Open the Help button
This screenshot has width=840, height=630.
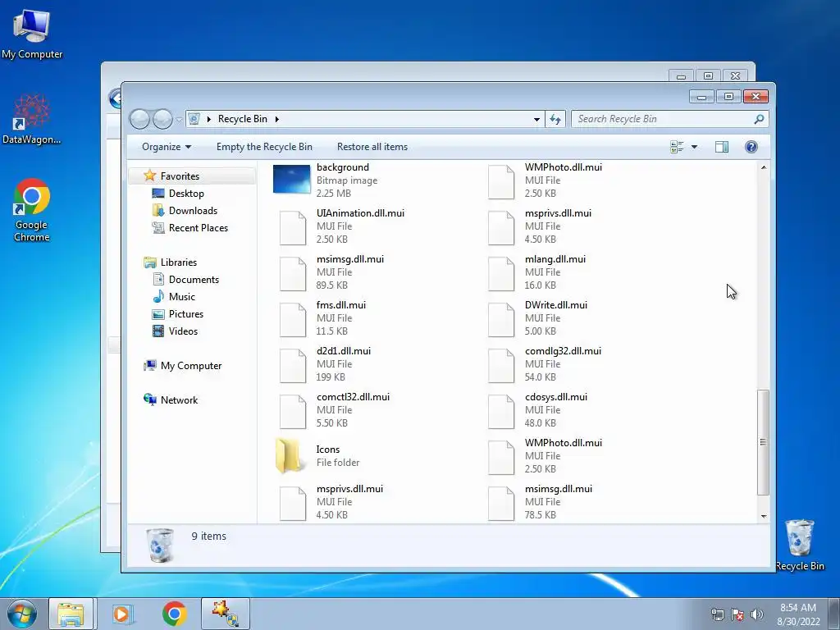coord(751,147)
